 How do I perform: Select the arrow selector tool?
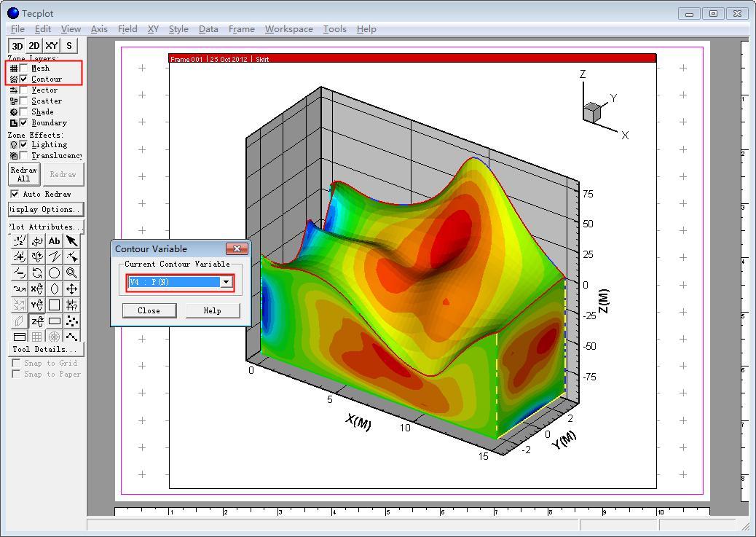[72, 241]
